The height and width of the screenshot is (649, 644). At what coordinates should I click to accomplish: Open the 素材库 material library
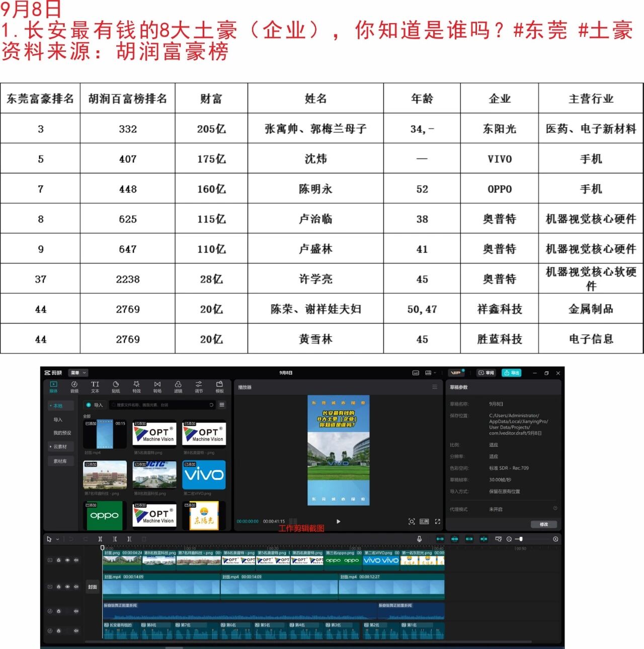pyautogui.click(x=61, y=461)
